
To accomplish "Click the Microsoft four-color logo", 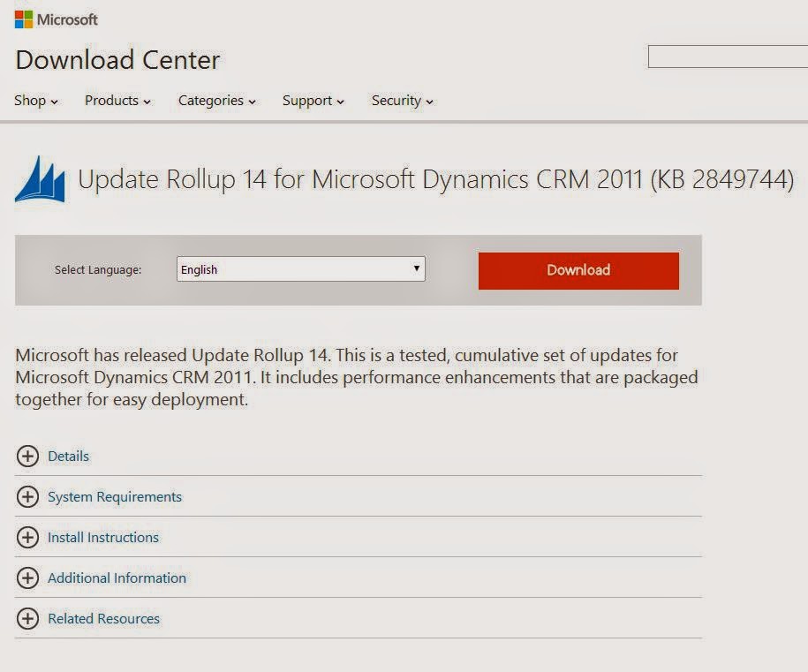I will tap(24, 19).
